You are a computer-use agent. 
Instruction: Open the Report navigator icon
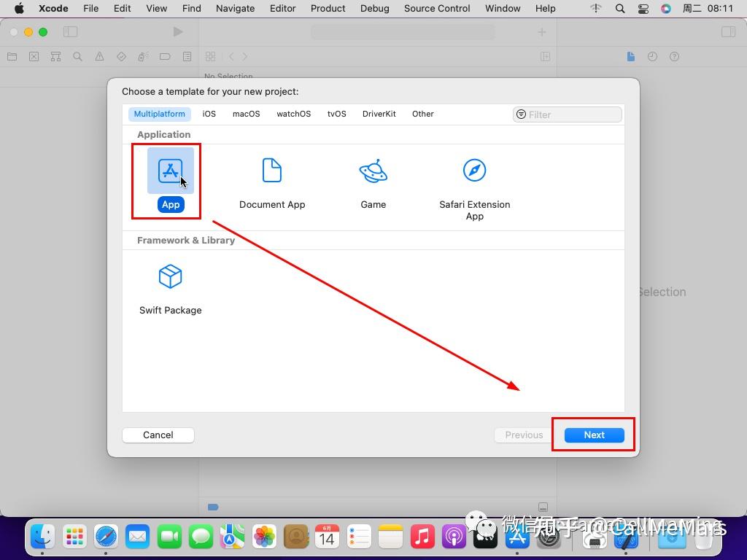(187, 57)
